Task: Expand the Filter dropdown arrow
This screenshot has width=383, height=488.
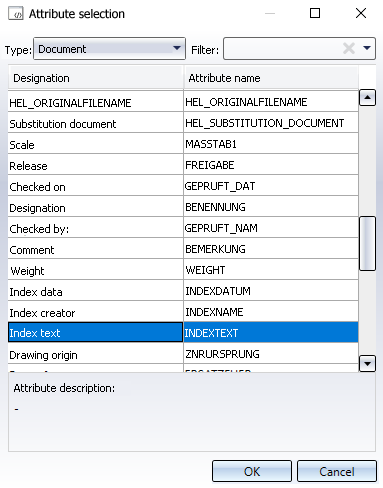Action: point(367,48)
